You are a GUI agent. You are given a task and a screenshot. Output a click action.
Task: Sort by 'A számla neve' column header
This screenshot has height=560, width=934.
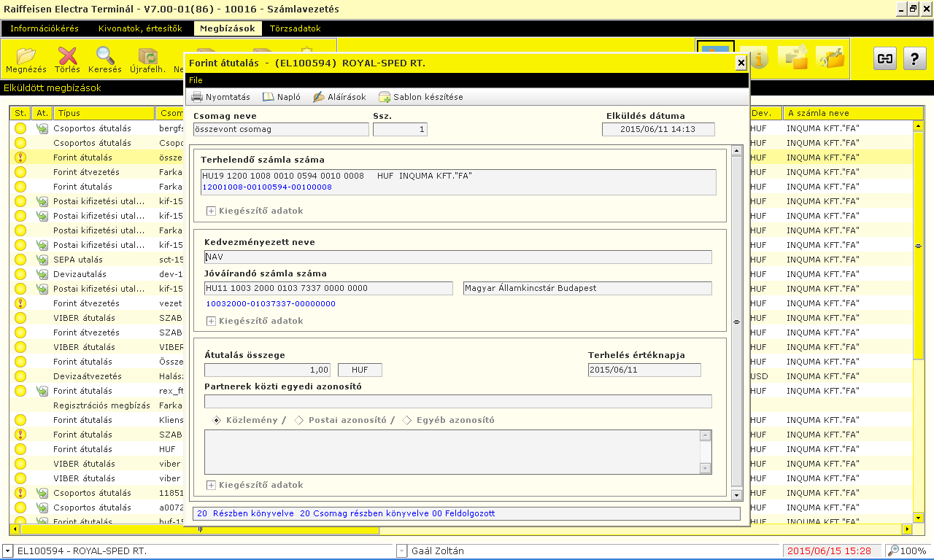[x=847, y=113]
